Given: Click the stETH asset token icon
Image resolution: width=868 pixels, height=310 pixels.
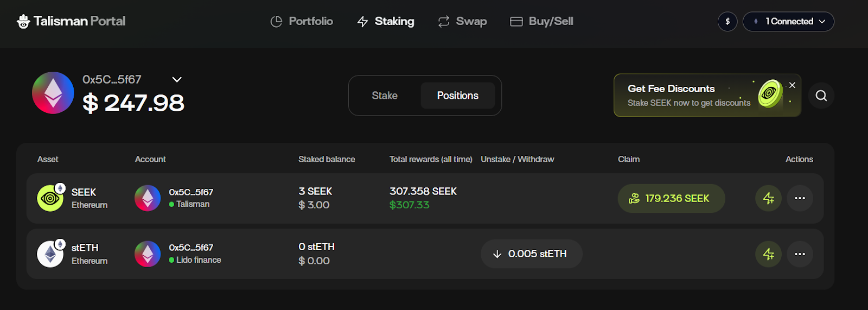Looking at the screenshot, I should pyautogui.click(x=50, y=254).
